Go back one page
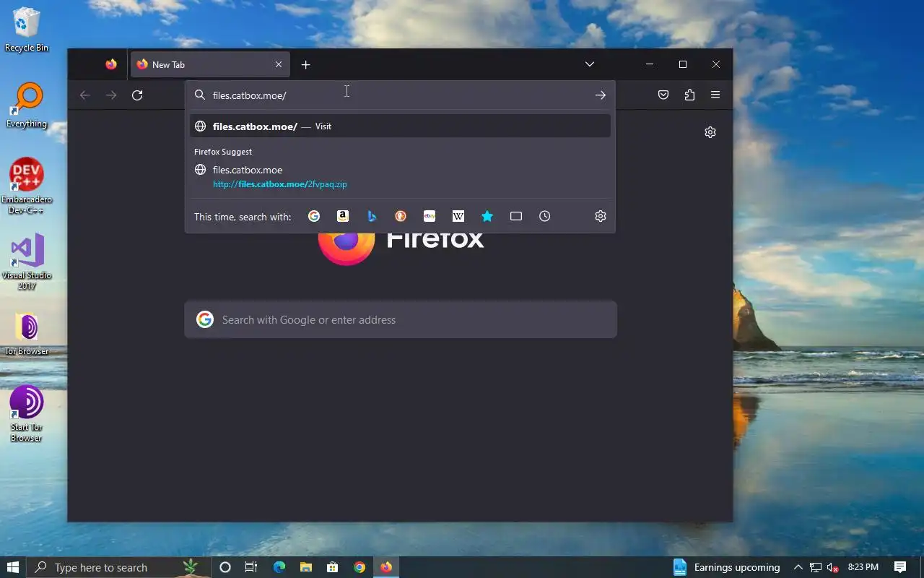This screenshot has width=924, height=578. click(x=85, y=95)
